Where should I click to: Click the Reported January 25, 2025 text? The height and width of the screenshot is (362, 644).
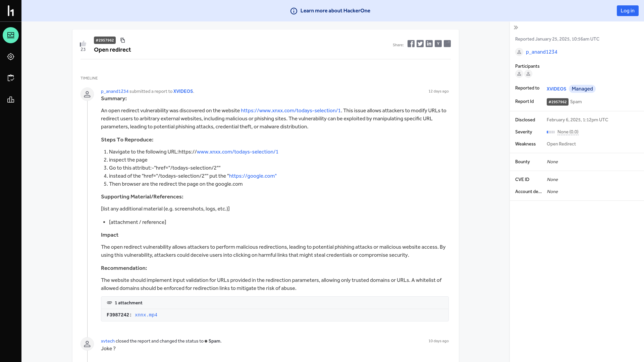click(x=557, y=39)
